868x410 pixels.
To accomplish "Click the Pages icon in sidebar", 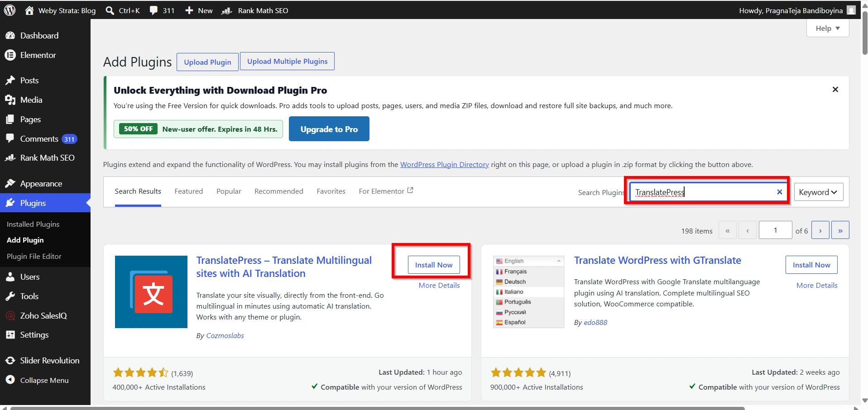I will coord(10,119).
